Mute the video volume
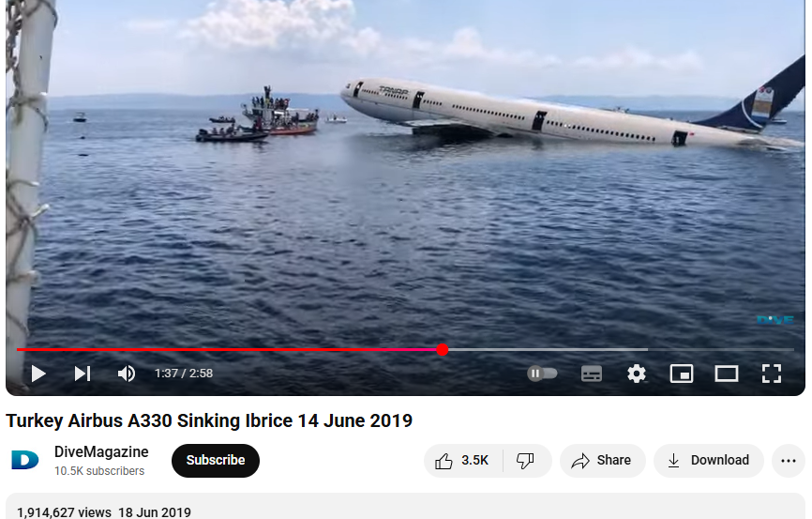Image resolution: width=812 pixels, height=519 pixels. [126, 374]
